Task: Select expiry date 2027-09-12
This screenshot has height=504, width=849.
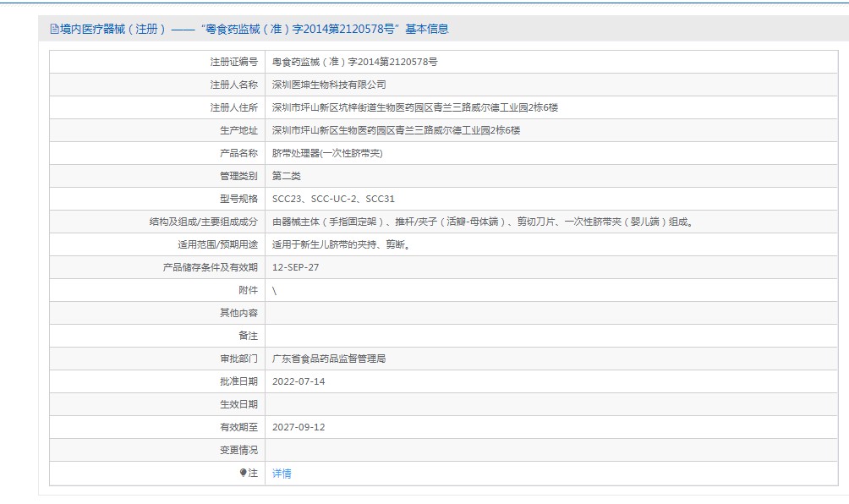Action: click(x=299, y=427)
